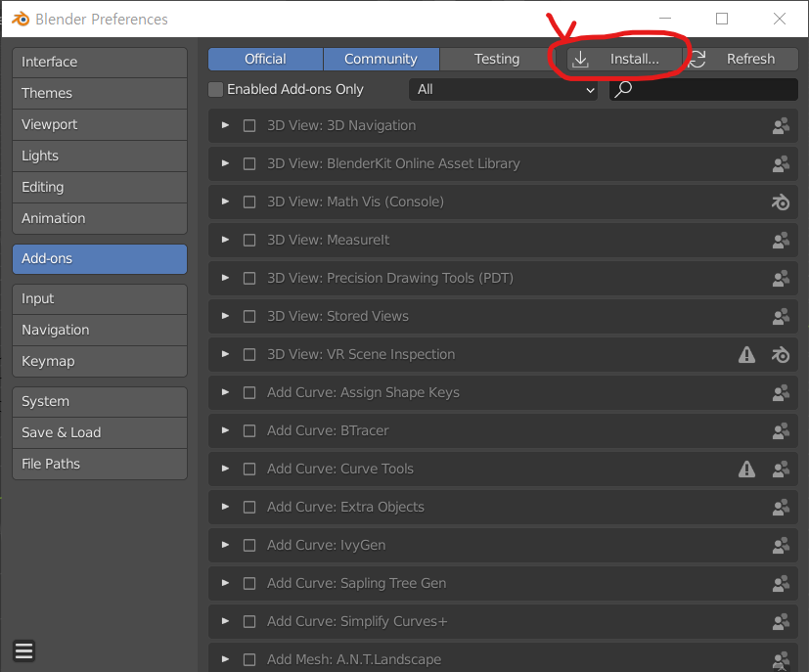Go to the Keymap preferences section

[100, 362]
